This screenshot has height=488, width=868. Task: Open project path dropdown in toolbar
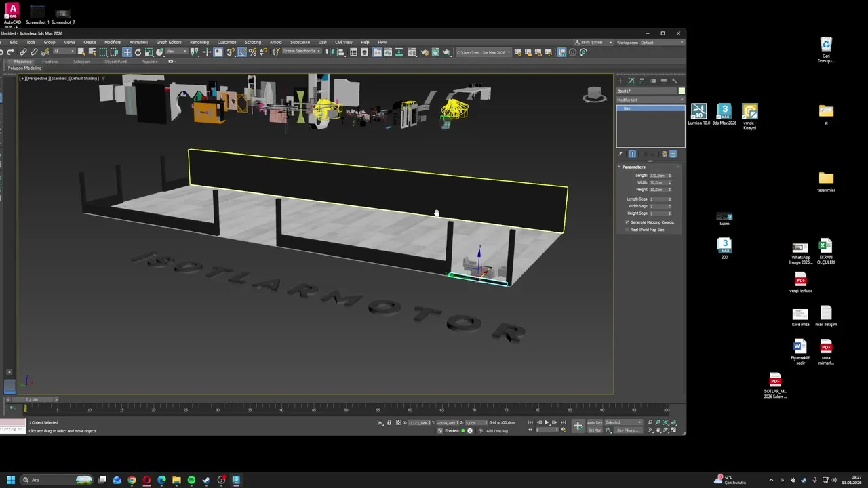[x=484, y=52]
